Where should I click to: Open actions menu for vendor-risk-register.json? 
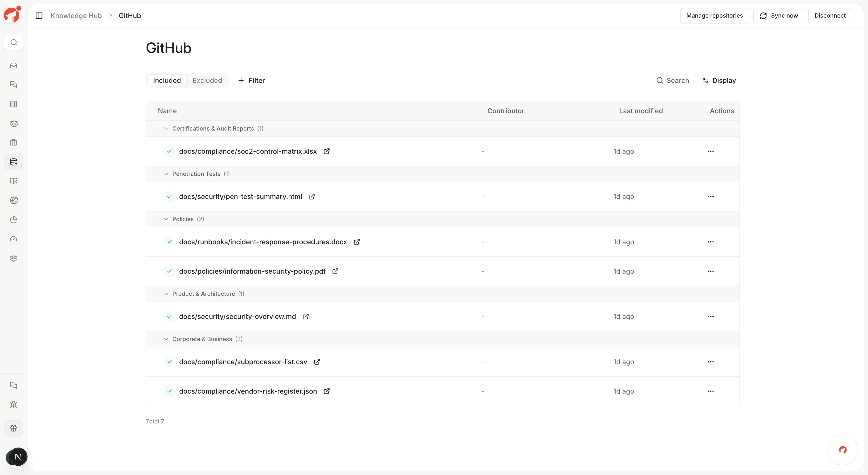[x=711, y=391]
